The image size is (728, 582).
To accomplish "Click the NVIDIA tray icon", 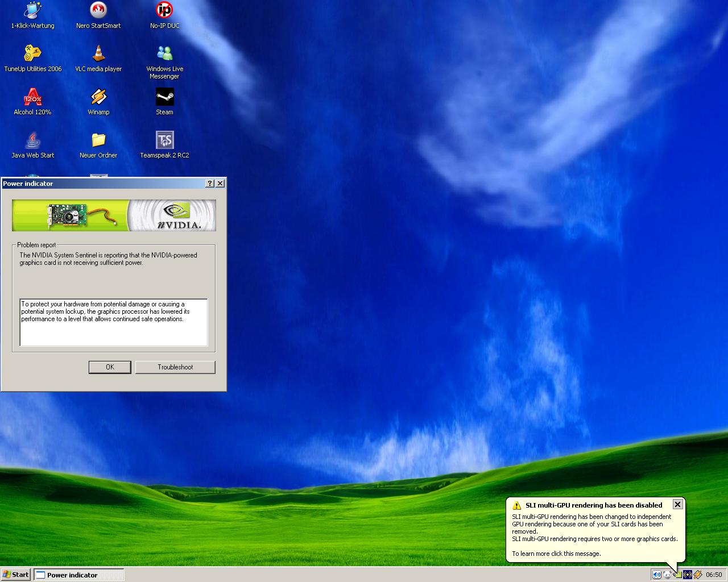I will coord(677,575).
